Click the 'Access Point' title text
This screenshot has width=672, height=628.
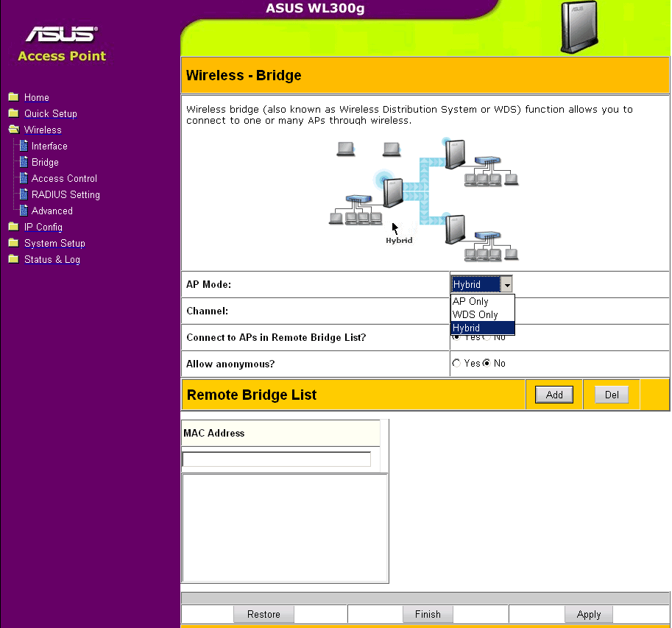click(x=62, y=56)
